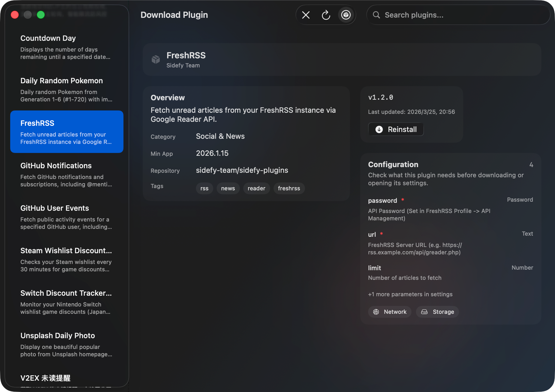
Task: Select Countdown Day in plugin list
Action: (67, 47)
